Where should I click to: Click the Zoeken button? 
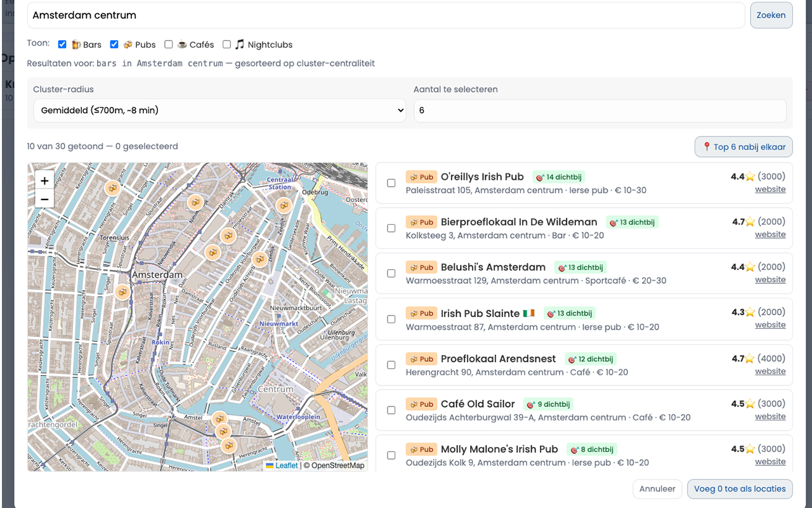771,15
